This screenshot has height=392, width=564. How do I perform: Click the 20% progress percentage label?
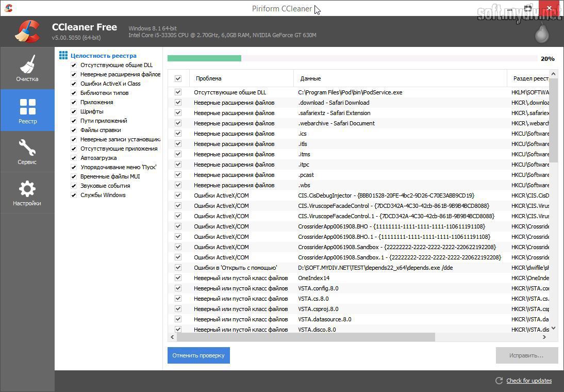(548, 59)
